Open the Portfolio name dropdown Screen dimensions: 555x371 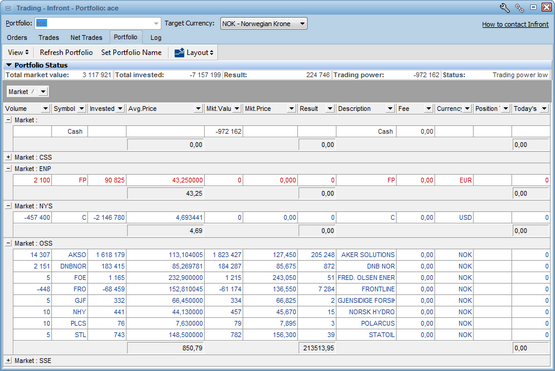156,24
